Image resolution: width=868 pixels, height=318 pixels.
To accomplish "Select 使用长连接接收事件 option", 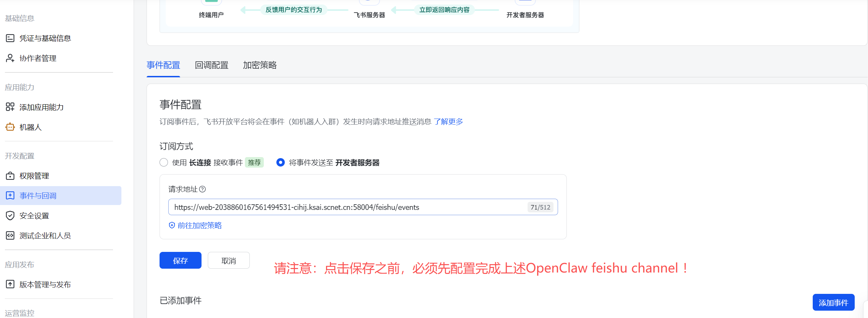I will point(163,162).
